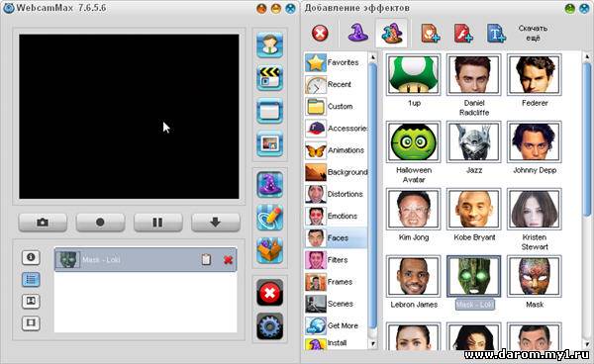Toggle the film frame view icon
The height and width of the screenshot is (364, 594).
point(31,323)
